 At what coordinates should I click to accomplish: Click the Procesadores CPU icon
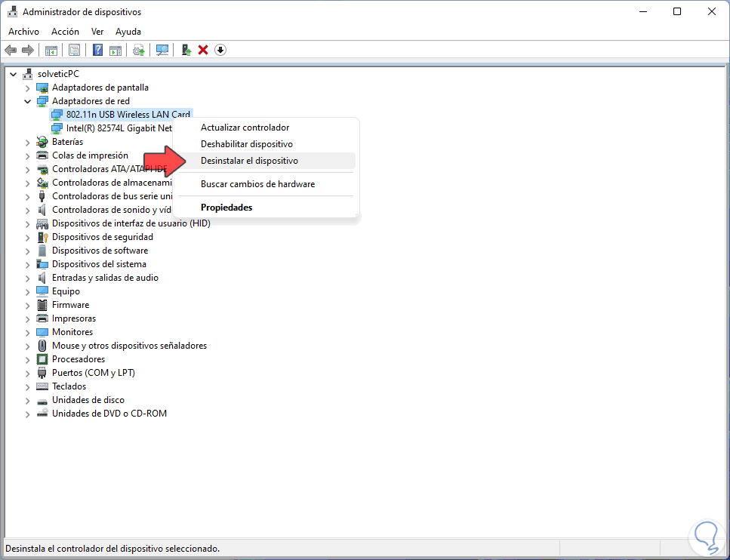[x=42, y=359]
